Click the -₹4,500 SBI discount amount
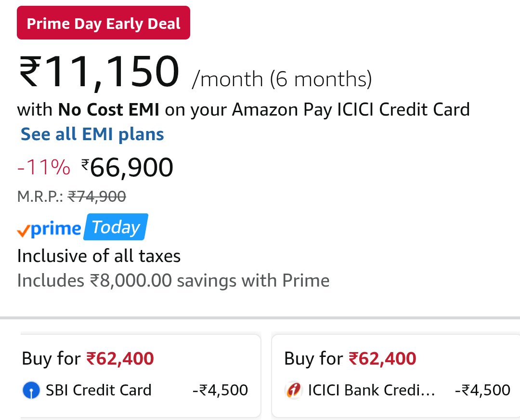520x420 pixels. click(220, 390)
